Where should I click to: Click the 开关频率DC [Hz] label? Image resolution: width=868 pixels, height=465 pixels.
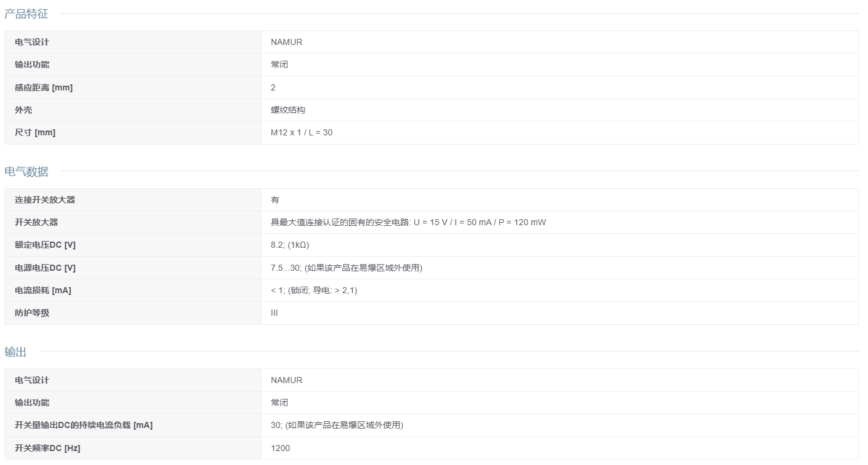[x=48, y=448]
